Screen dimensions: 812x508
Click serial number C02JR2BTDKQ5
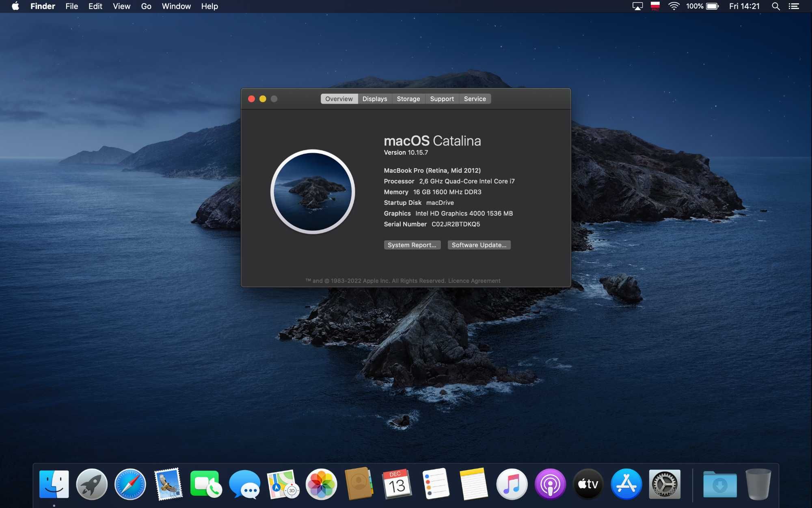tap(456, 224)
